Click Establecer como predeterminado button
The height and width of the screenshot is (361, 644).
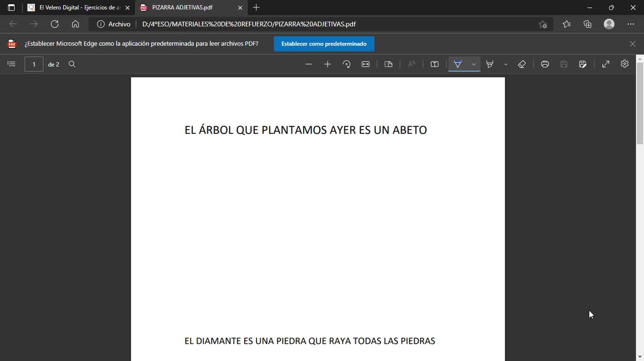coord(324,44)
